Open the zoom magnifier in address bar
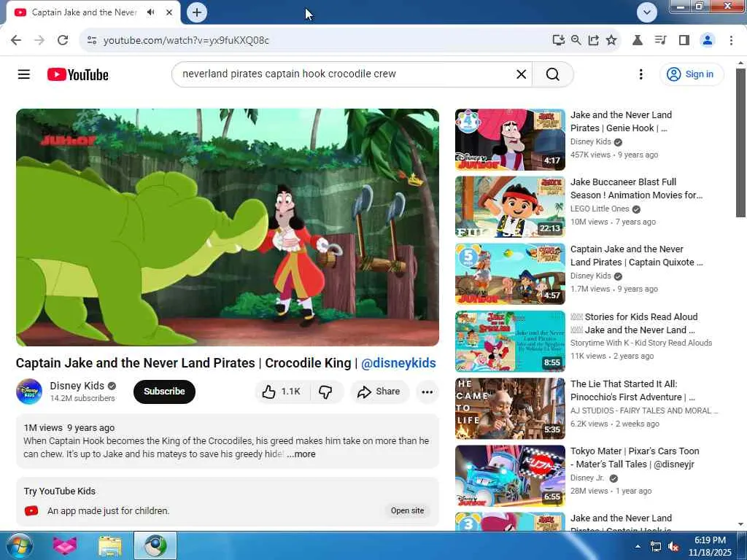Image resolution: width=747 pixels, height=560 pixels. click(x=576, y=40)
